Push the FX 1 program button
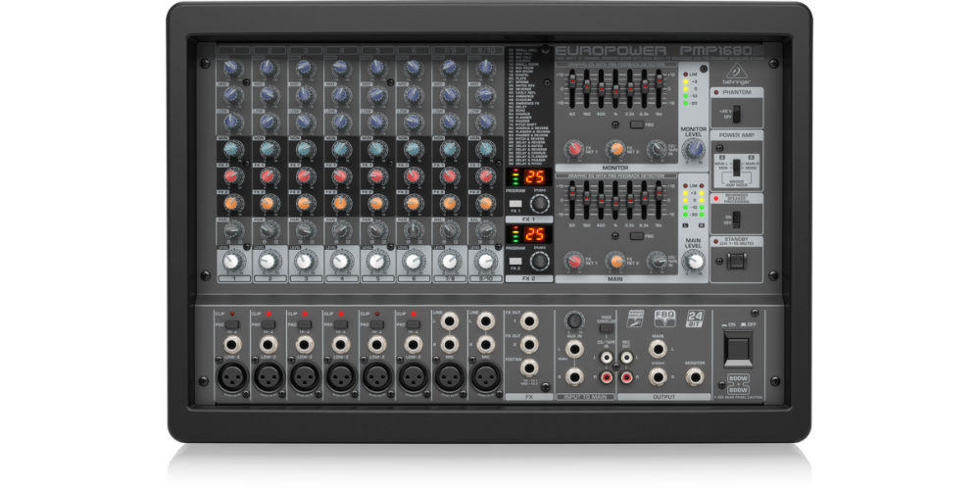This screenshot has width=980, height=490. [x=515, y=204]
